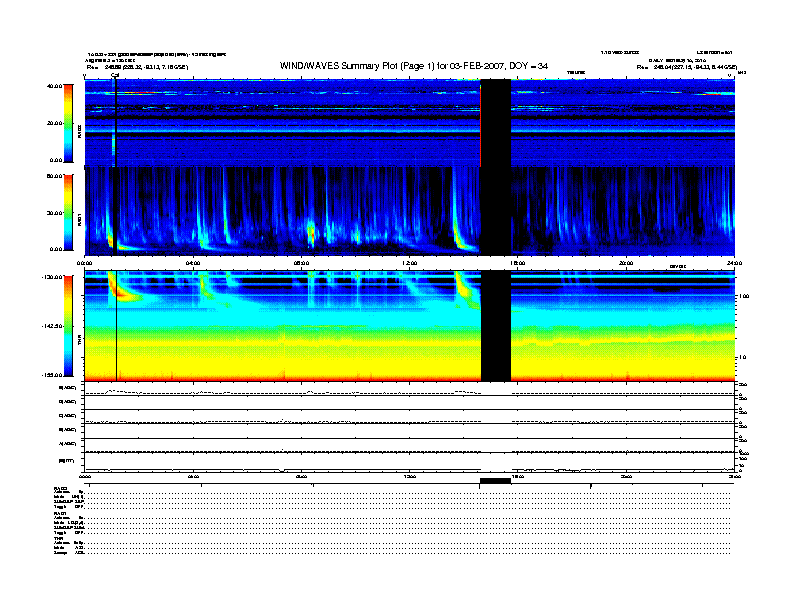Click the WIND/WAVES Summary Plot title
The height and width of the screenshot is (612, 792).
[x=414, y=66]
